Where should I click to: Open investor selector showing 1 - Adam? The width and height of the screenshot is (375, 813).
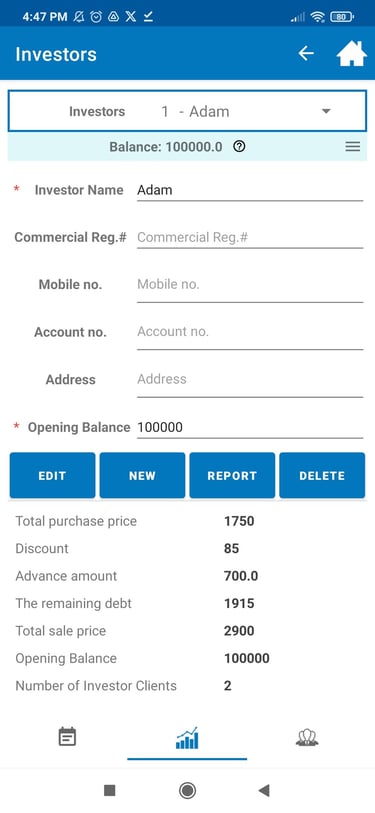pyautogui.click(x=187, y=111)
